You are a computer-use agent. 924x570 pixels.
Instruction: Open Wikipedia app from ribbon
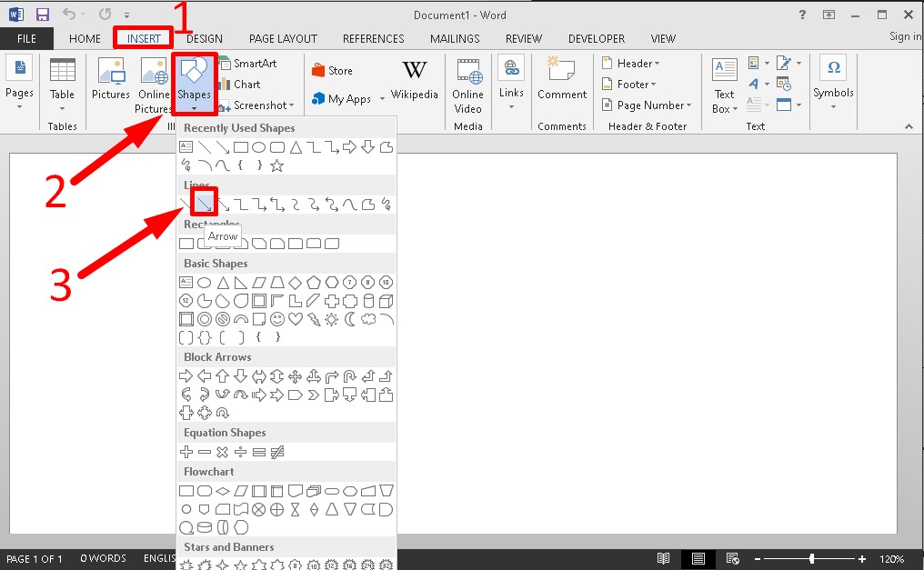414,80
